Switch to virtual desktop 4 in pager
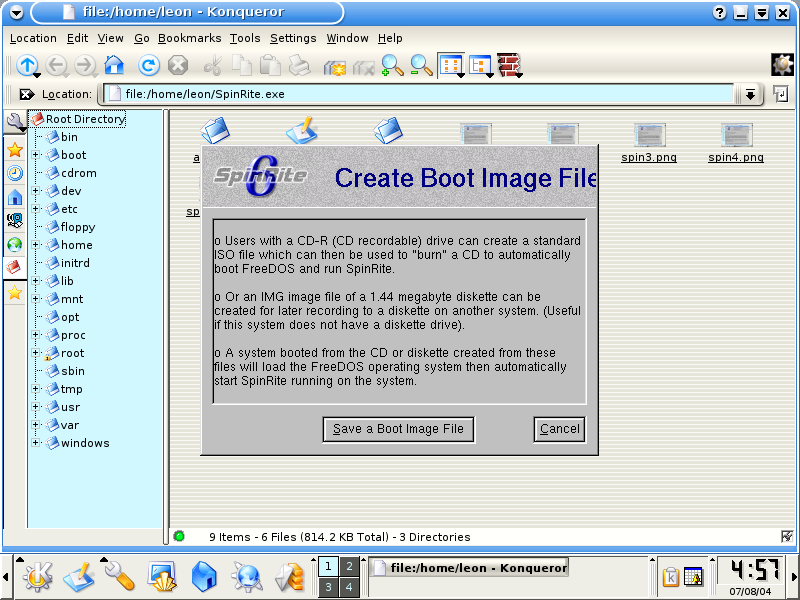The height and width of the screenshot is (600, 800). (348, 587)
